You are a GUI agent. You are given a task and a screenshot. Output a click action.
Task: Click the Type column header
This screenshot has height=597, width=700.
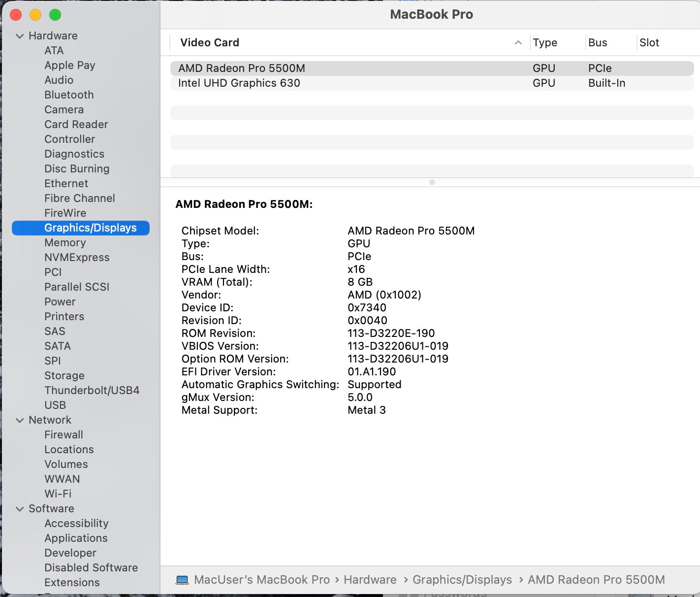pyautogui.click(x=545, y=43)
